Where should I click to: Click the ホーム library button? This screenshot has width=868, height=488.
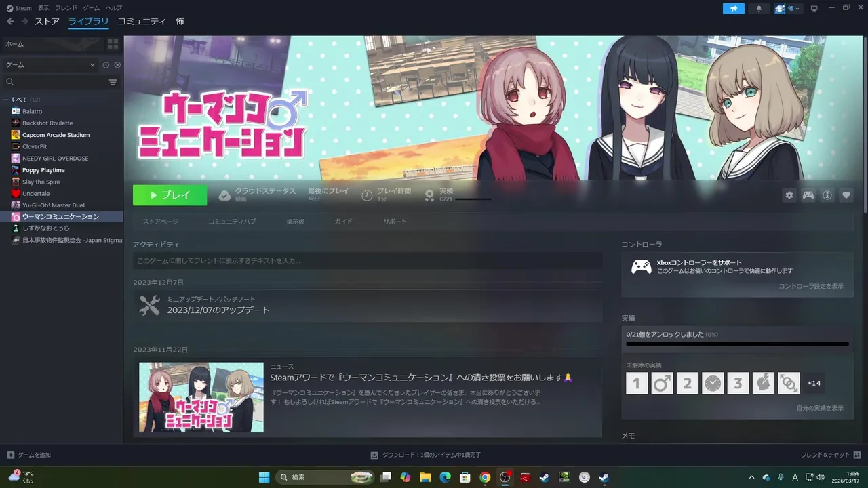point(52,44)
